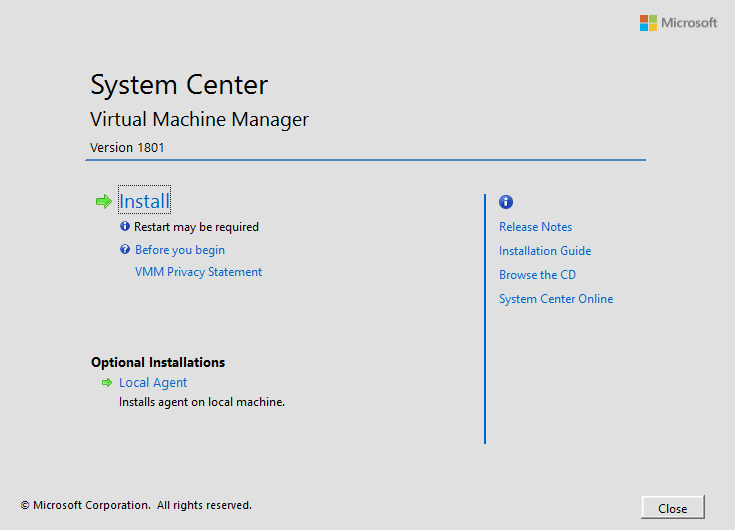Visit System Center Online
The image size is (735, 530).
click(x=556, y=299)
